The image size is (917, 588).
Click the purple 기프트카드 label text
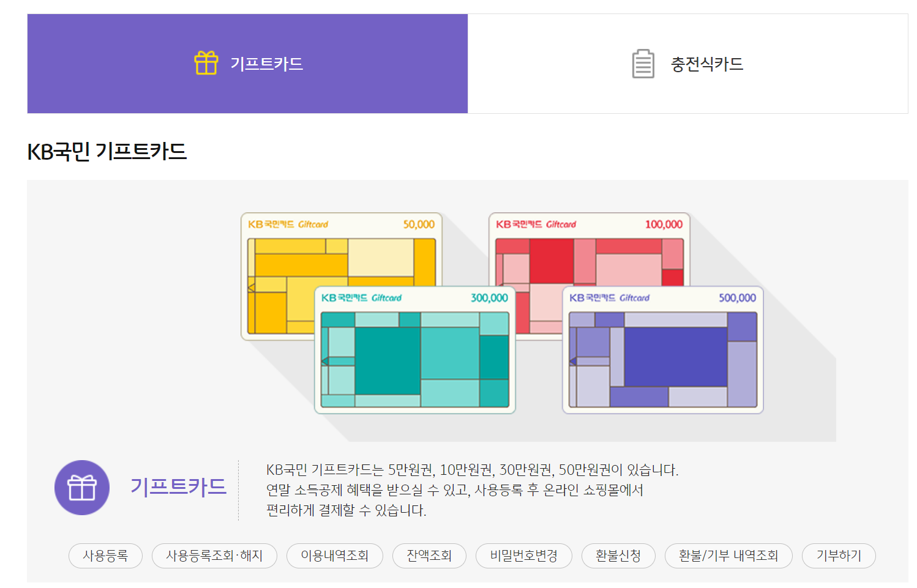178,487
